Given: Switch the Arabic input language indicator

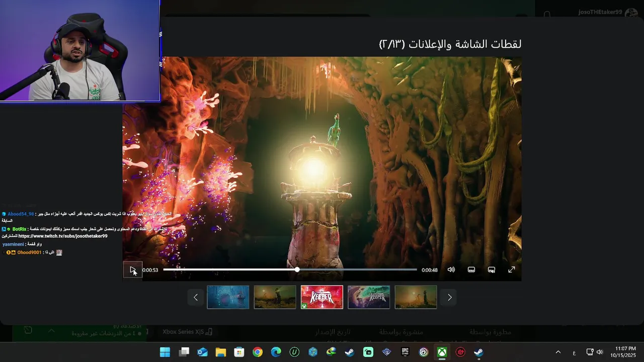Looking at the screenshot, I should point(574,352).
